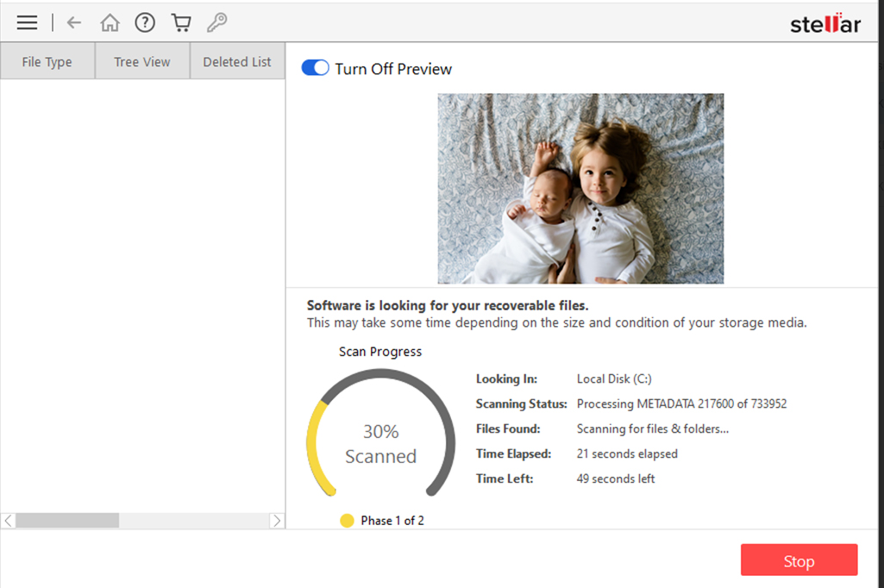
Task: Select the Deleted List tab
Action: pos(237,62)
